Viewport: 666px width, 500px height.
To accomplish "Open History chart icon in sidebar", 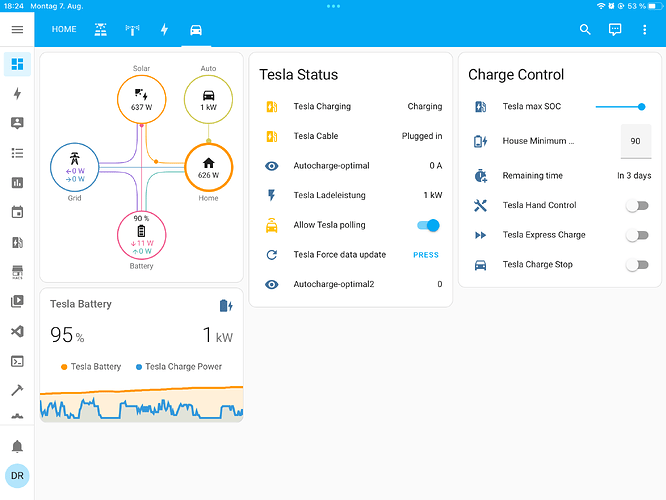I will pyautogui.click(x=17, y=183).
